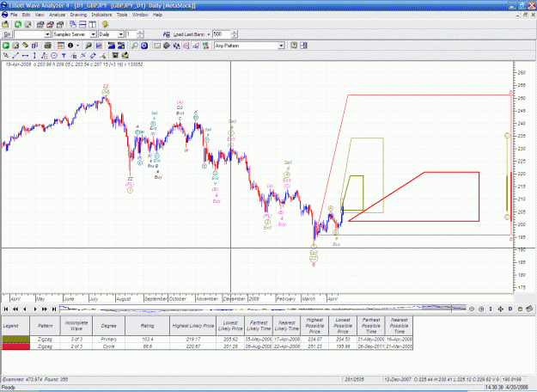Select the text T drawing tool
Viewport: 537px width, 392px height.
point(64,56)
